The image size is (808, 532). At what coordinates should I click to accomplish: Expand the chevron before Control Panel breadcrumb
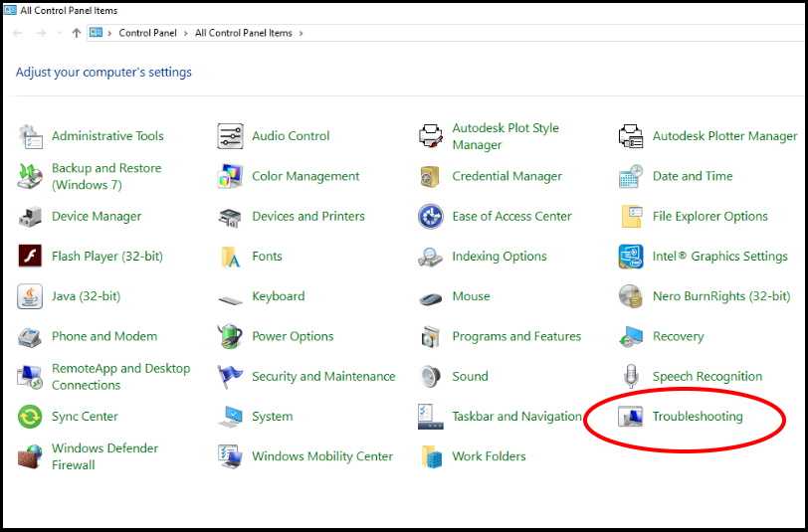[109, 33]
